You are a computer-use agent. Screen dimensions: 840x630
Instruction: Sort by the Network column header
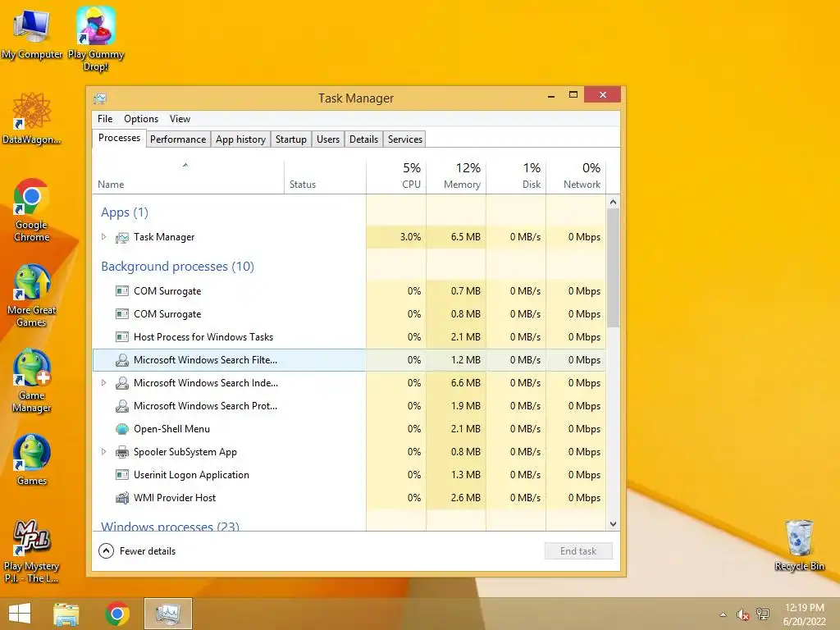[x=577, y=177]
